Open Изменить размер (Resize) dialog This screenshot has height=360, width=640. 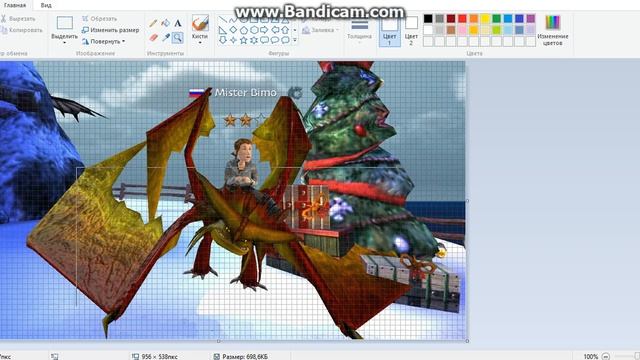(x=110, y=30)
